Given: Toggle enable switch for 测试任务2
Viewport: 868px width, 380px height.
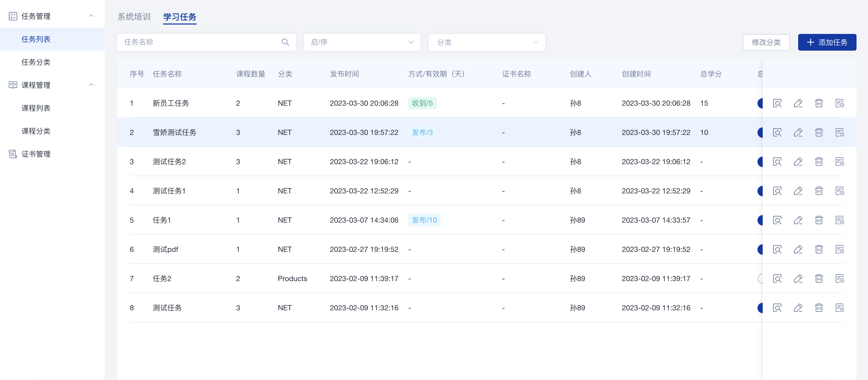Looking at the screenshot, I should pyautogui.click(x=760, y=162).
